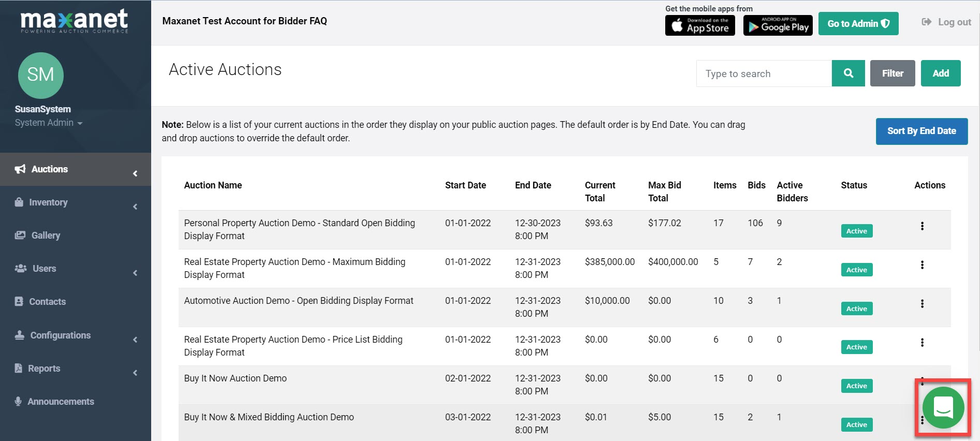This screenshot has height=441, width=980.
Task: Open Announcements from the sidebar
Action: click(61, 402)
